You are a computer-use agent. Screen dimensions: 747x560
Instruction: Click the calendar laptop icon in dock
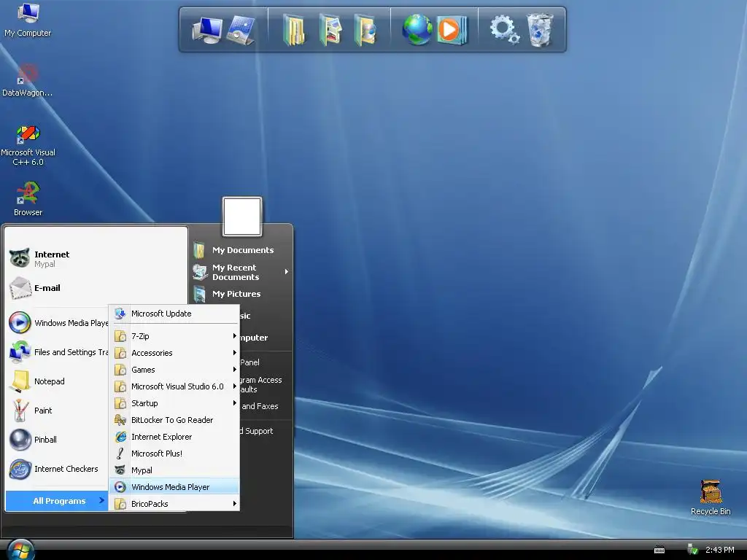(241, 30)
